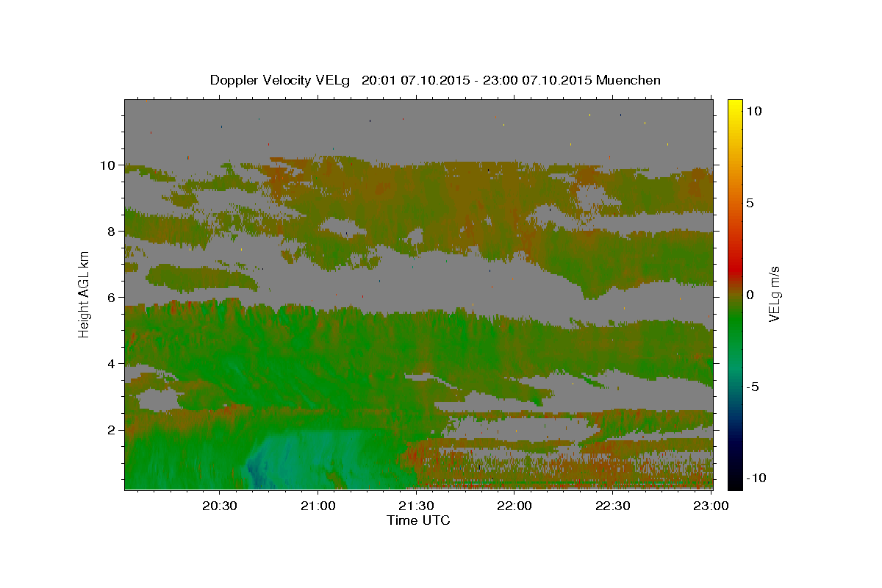The image size is (882, 588).
Task: Click the height tick label '4'
Action: (x=113, y=364)
